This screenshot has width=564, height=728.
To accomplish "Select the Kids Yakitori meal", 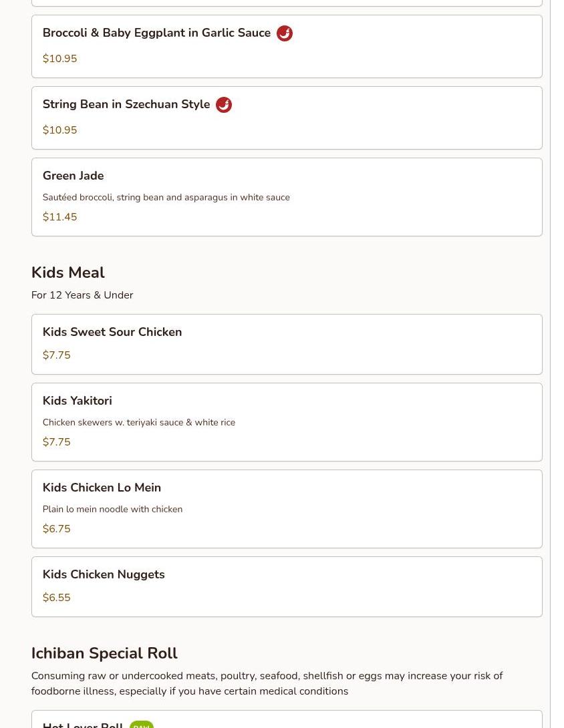I will (x=78, y=401).
